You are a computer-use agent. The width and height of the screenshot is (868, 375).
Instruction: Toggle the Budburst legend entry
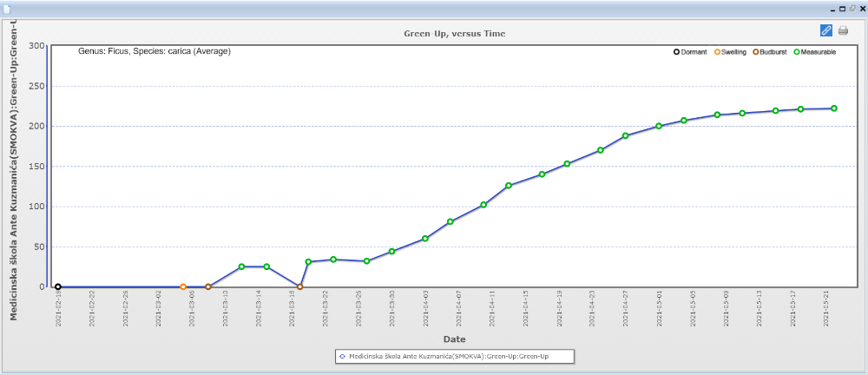(x=769, y=52)
